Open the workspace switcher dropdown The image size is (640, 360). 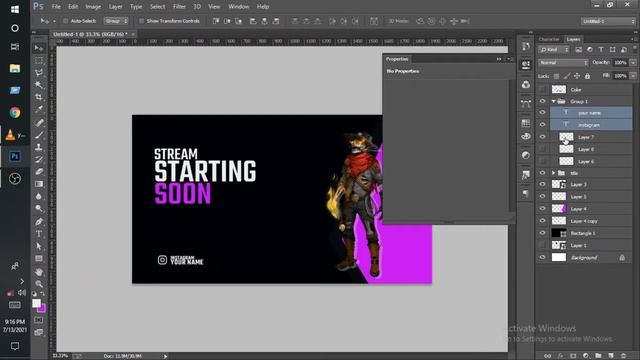(608, 21)
